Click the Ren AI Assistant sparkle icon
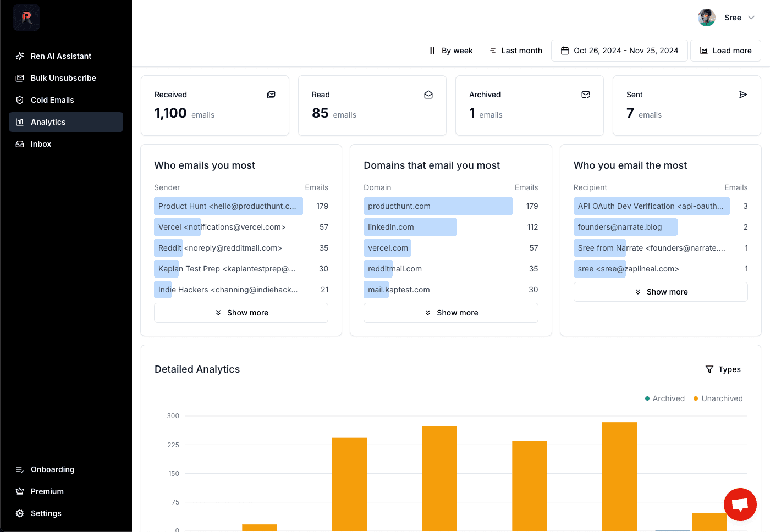 [x=20, y=56]
